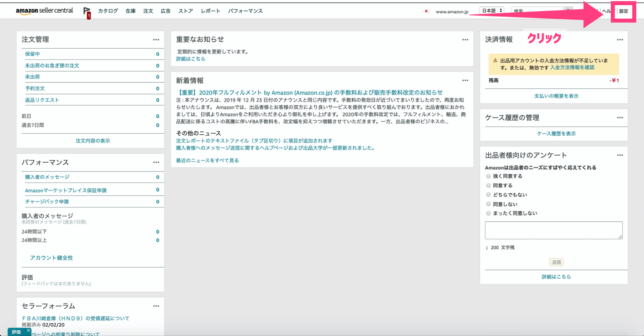Open チャージバック申請 link
Image resolution: width=644 pixels, height=336 pixels.
(47, 202)
